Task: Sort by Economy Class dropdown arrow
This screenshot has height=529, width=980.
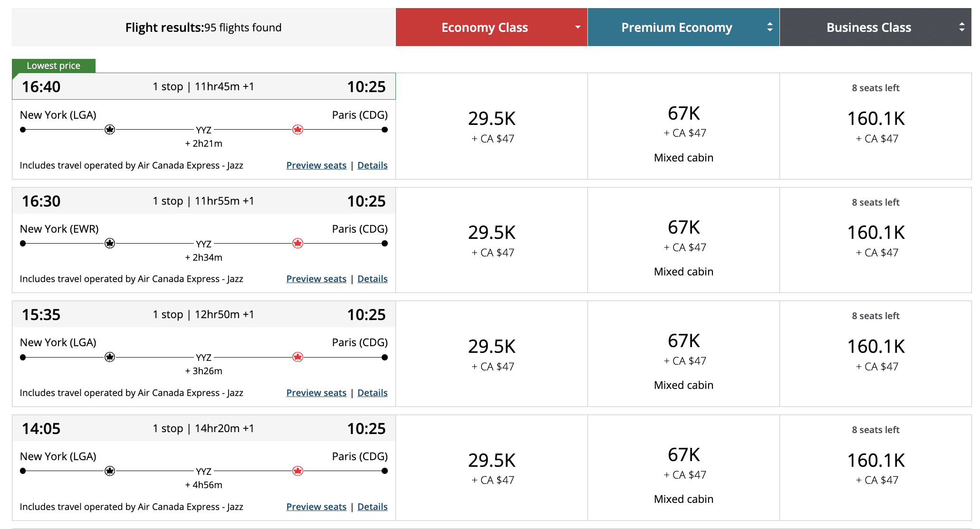Action: coord(577,27)
